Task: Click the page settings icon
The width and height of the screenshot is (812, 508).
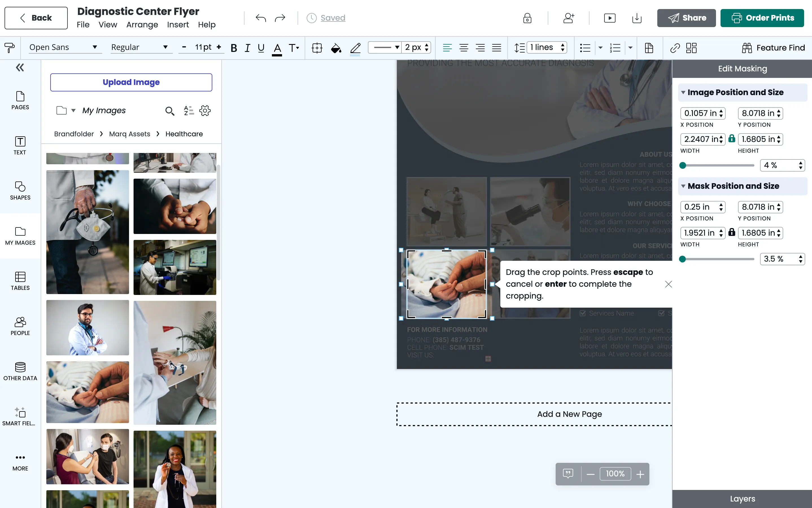Action: [649, 48]
